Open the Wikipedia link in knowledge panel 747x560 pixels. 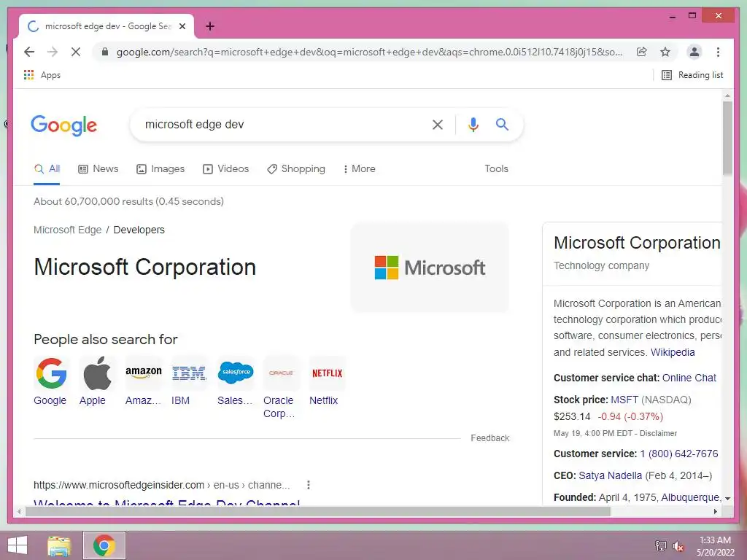(673, 352)
